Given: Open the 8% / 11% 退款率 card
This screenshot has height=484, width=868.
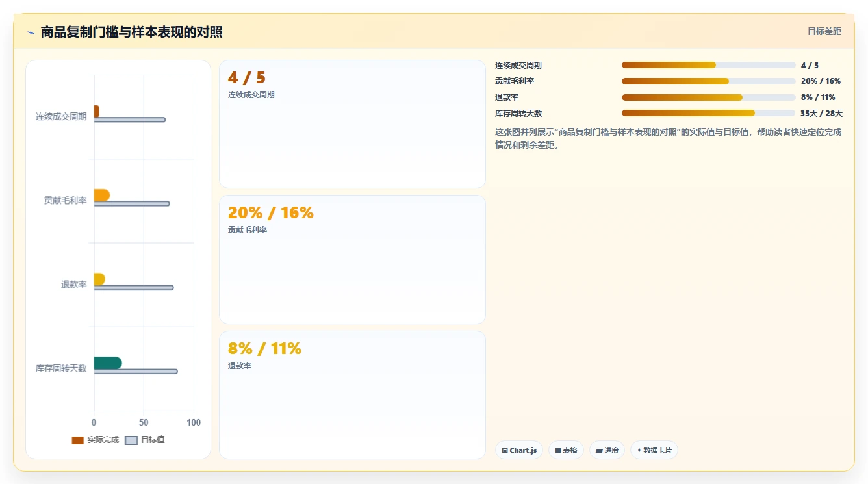Looking at the screenshot, I should [352, 395].
